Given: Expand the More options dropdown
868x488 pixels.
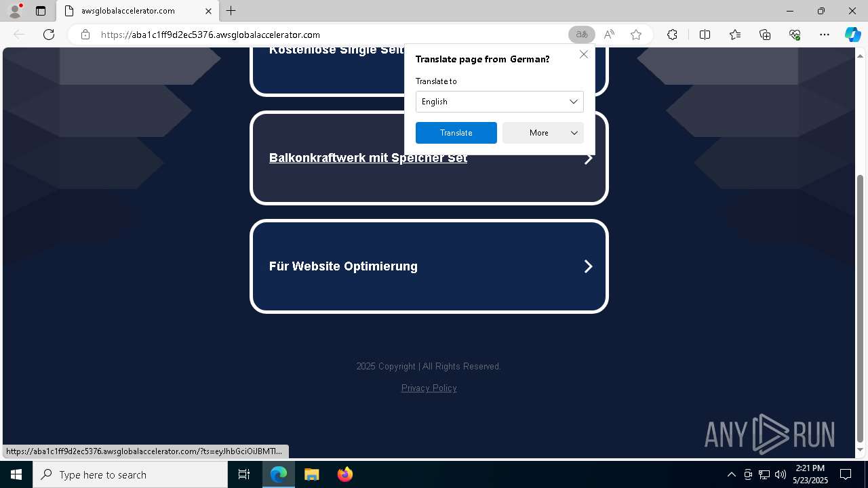Looking at the screenshot, I should (543, 133).
